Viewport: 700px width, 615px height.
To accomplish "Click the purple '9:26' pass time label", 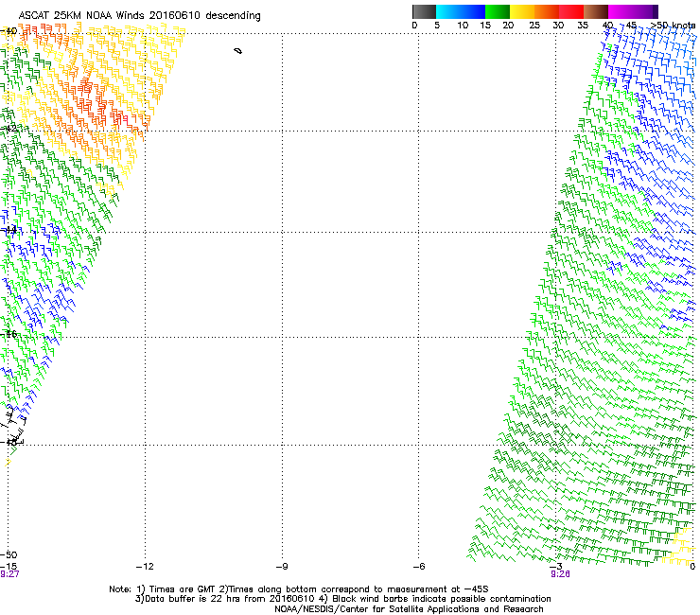I will click(560, 574).
